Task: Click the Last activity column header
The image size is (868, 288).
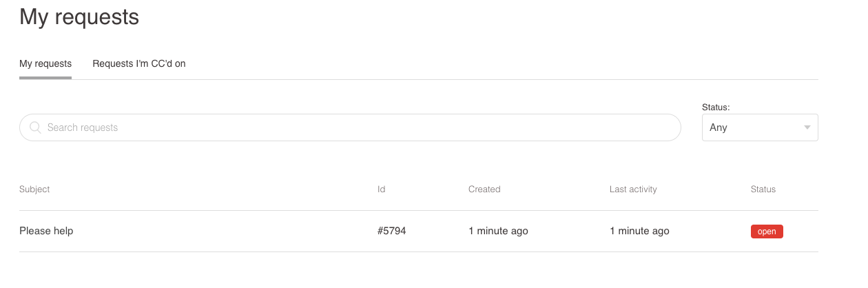Action: [x=633, y=189]
